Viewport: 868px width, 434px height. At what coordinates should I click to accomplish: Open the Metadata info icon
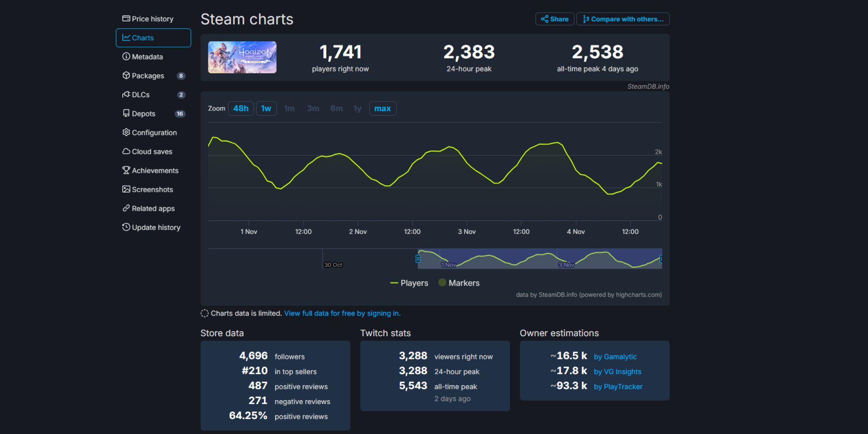[126, 56]
